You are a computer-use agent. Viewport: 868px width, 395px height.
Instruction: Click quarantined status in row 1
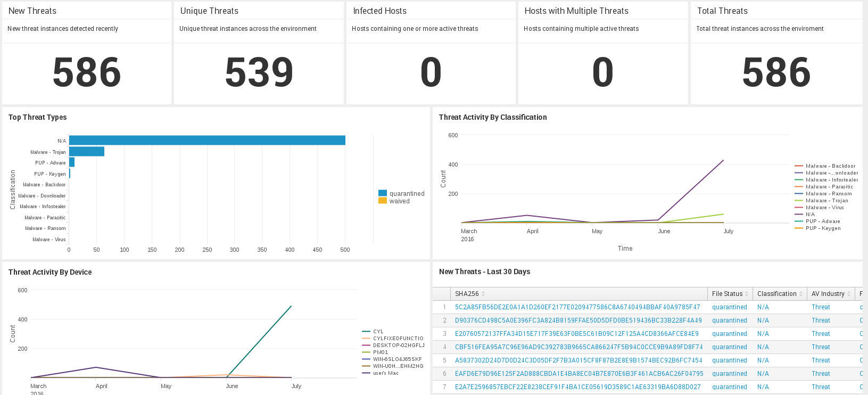730,307
